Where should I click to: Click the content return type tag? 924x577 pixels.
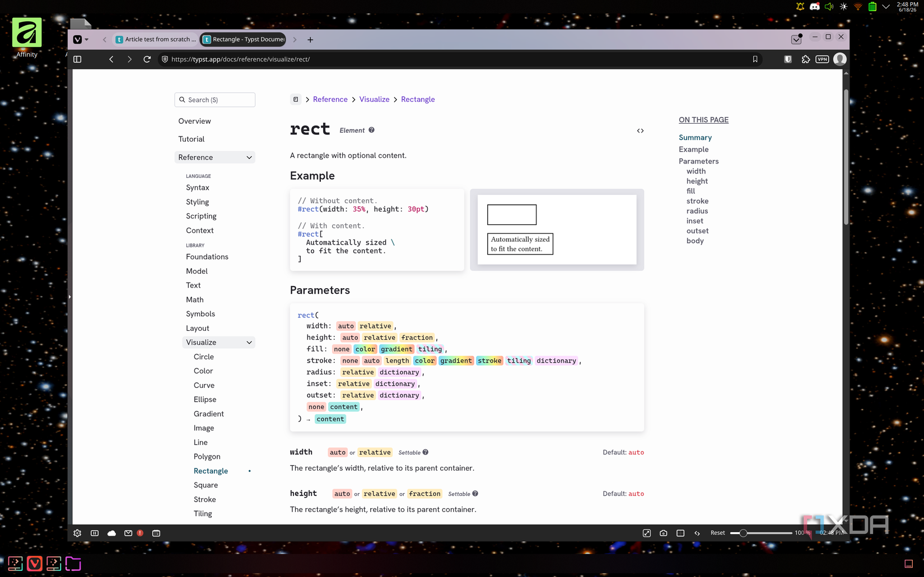[330, 419]
